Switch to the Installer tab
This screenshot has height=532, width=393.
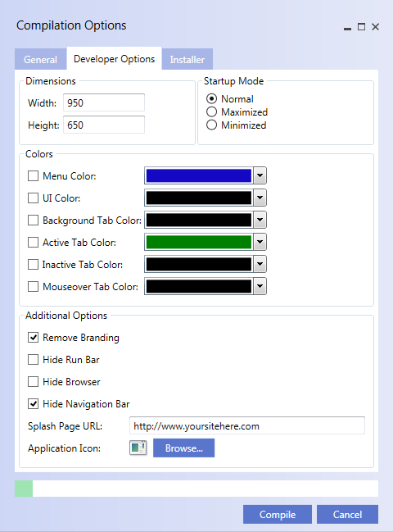[187, 59]
